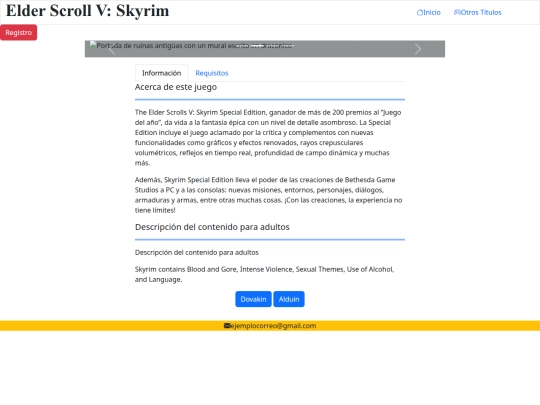Click the controller icon beside Otros Títulos
The height and width of the screenshot is (405, 540).
click(x=457, y=12)
